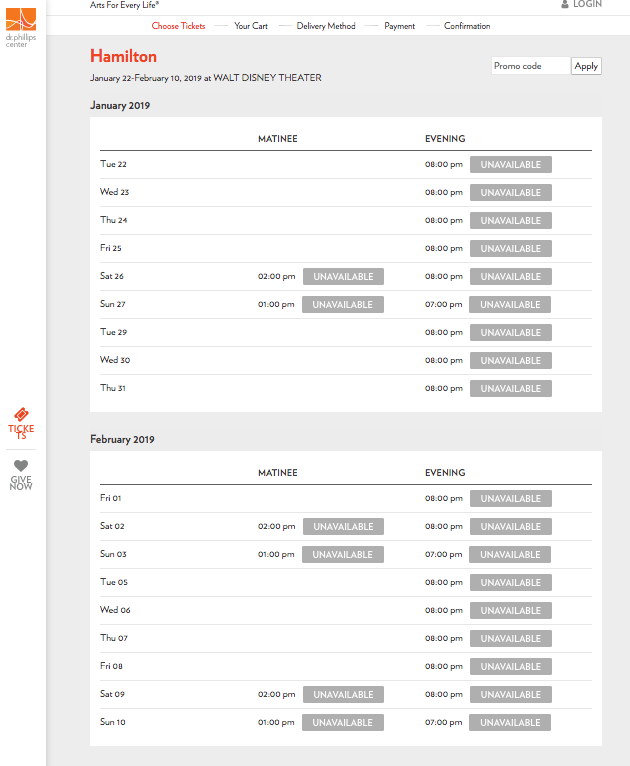
Task: Click Tue 29 evening Unavailable button
Action: click(x=511, y=333)
